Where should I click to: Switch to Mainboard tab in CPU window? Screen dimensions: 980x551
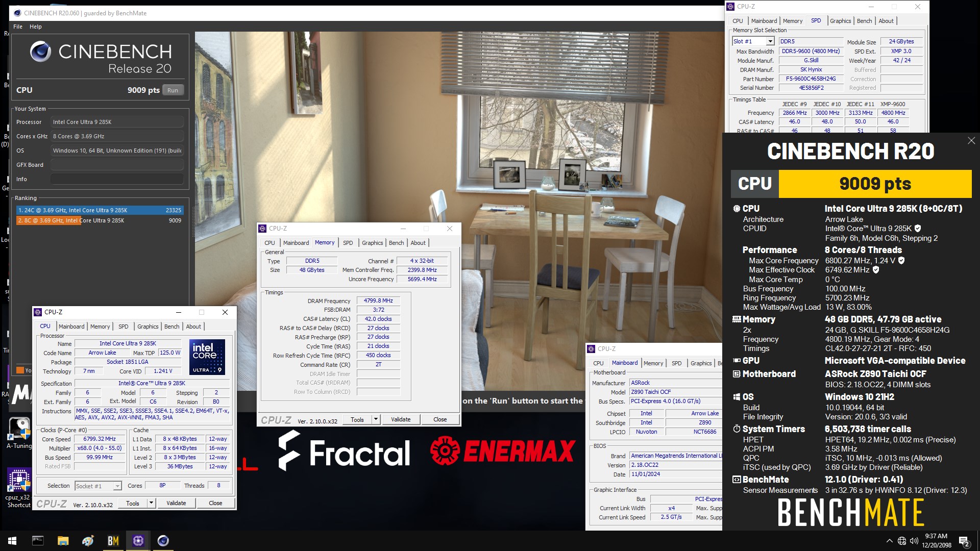click(x=71, y=327)
